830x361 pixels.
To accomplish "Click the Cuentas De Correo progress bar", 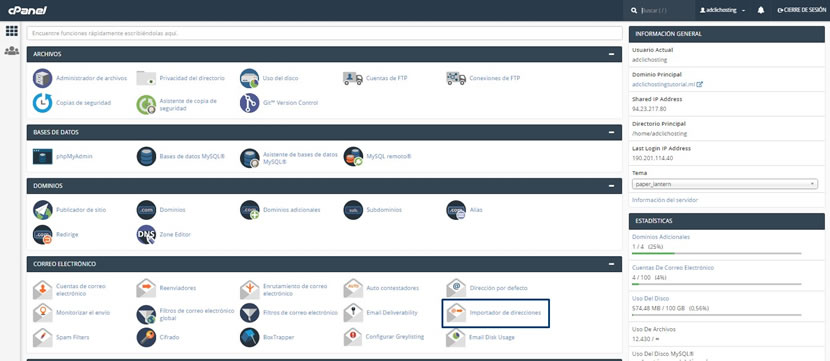I will point(717,284).
